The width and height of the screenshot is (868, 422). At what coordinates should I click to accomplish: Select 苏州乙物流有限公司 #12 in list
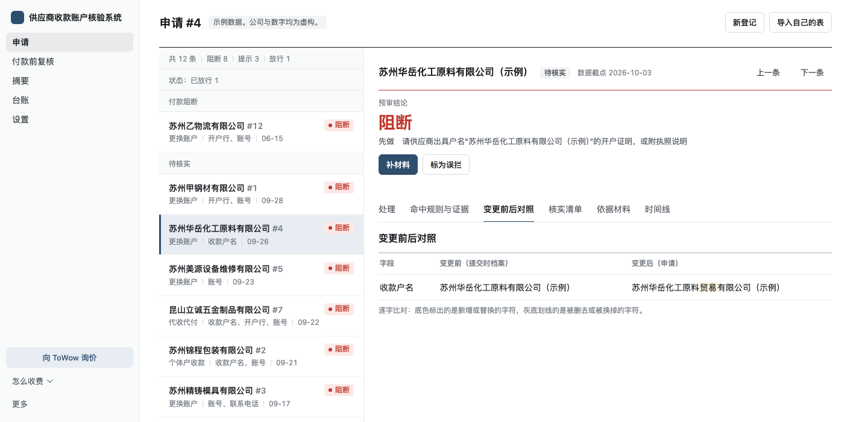[261, 132]
